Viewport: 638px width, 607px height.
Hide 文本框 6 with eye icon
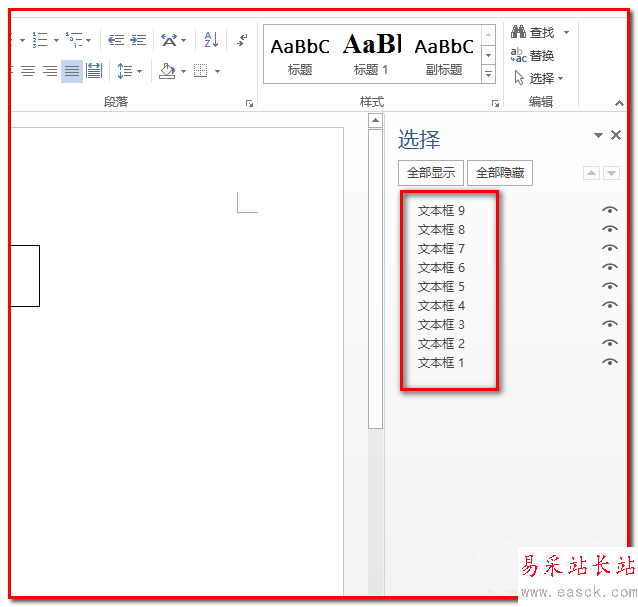tap(610, 267)
